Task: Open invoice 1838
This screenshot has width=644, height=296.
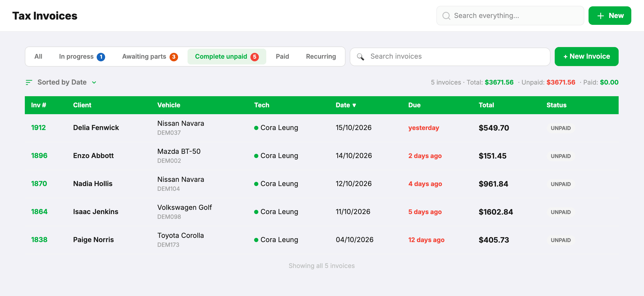Action: (39, 240)
